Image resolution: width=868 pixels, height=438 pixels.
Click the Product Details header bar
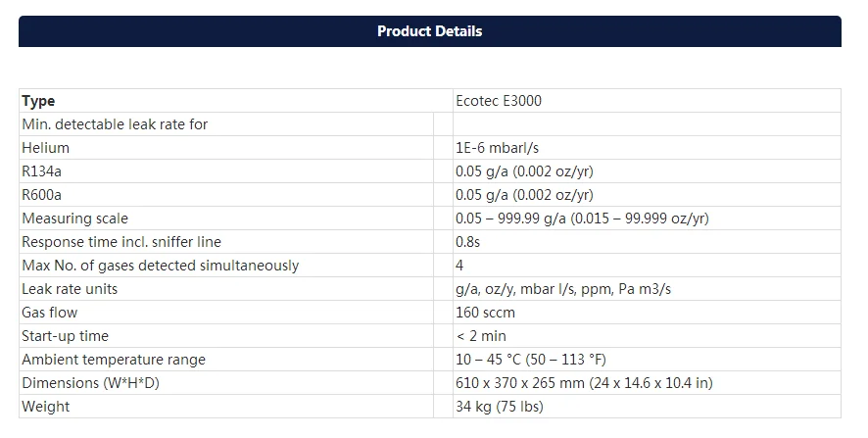click(429, 31)
